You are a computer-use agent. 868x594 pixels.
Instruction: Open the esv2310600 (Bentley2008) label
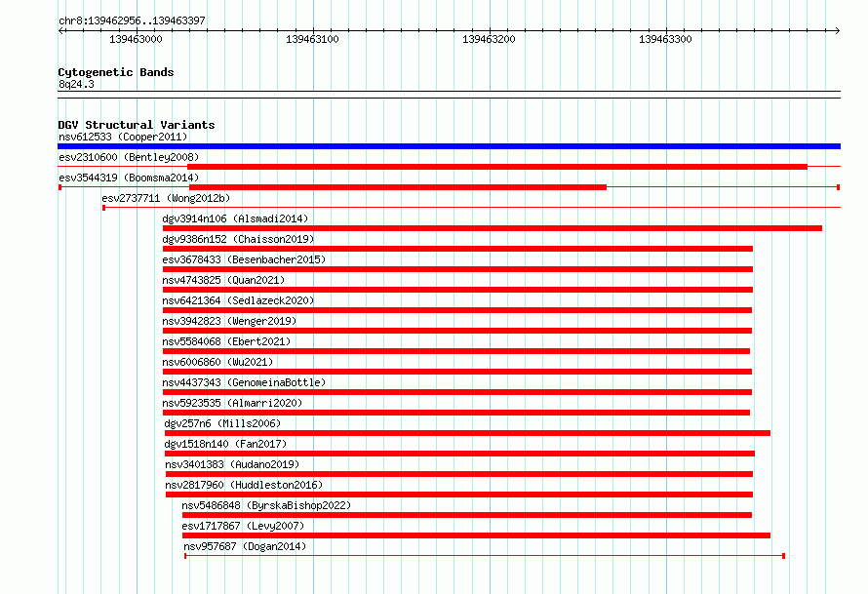pyautogui.click(x=129, y=157)
